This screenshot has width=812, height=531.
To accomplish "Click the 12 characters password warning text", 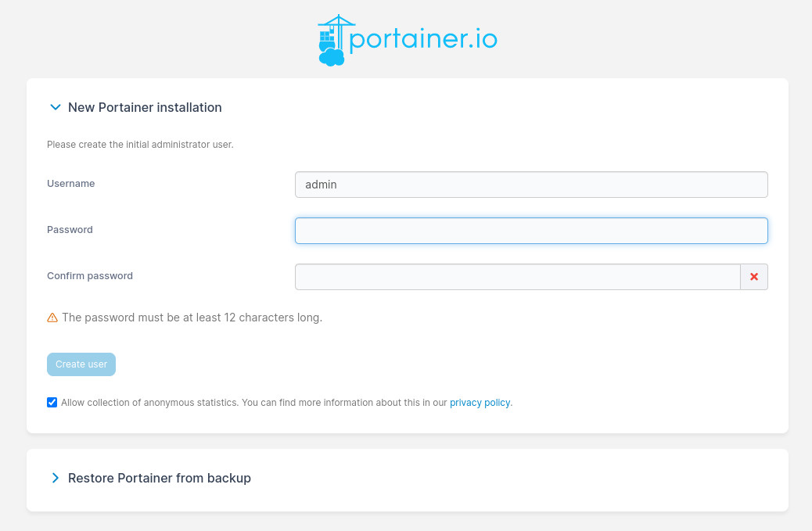I will [192, 318].
